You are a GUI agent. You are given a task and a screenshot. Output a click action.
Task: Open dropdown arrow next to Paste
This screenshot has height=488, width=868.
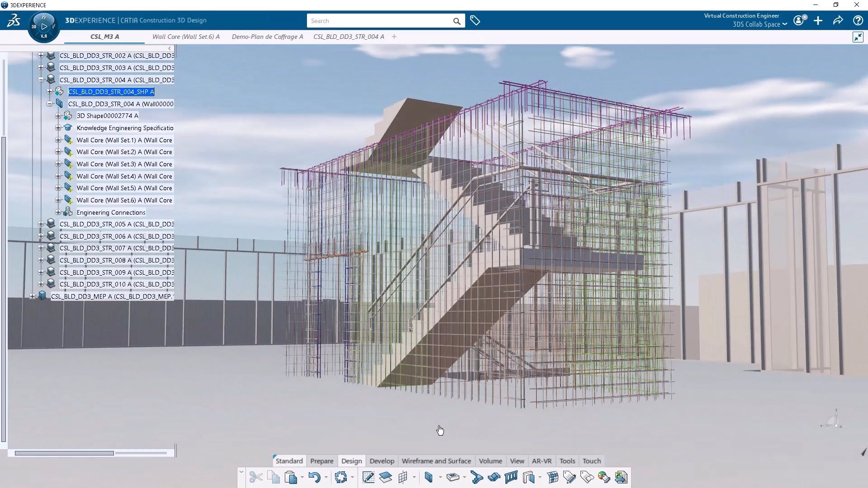302,478
